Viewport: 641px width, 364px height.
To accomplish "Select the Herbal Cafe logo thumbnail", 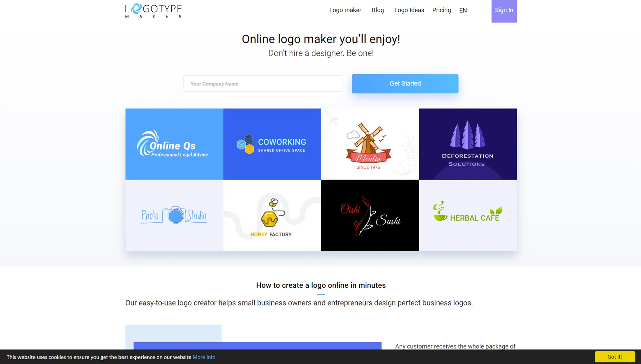I will [467, 215].
